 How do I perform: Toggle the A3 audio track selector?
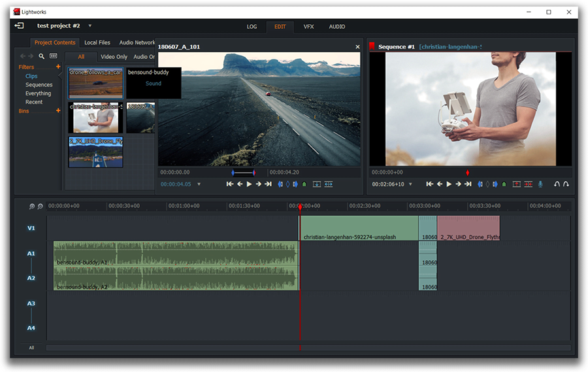[x=31, y=303]
